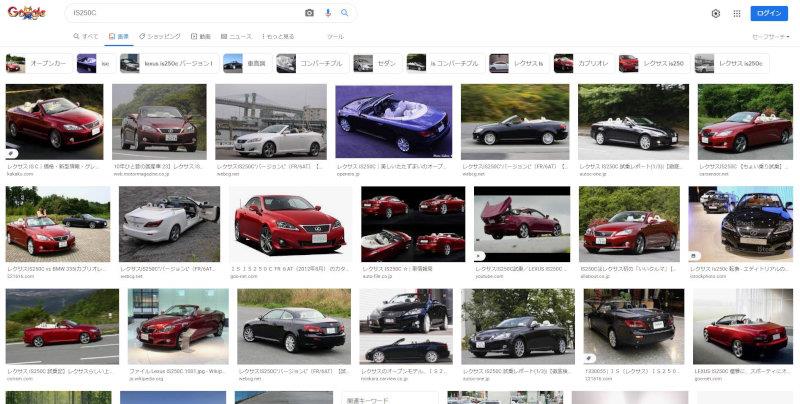Open the settings gear icon
This screenshot has width=800, height=404.
[x=716, y=14]
